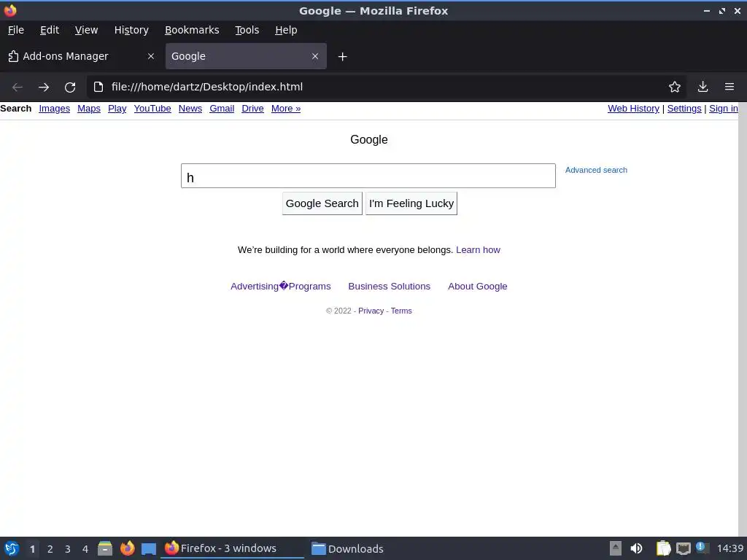
Task: Open a new tab with the plus button
Action: click(343, 57)
